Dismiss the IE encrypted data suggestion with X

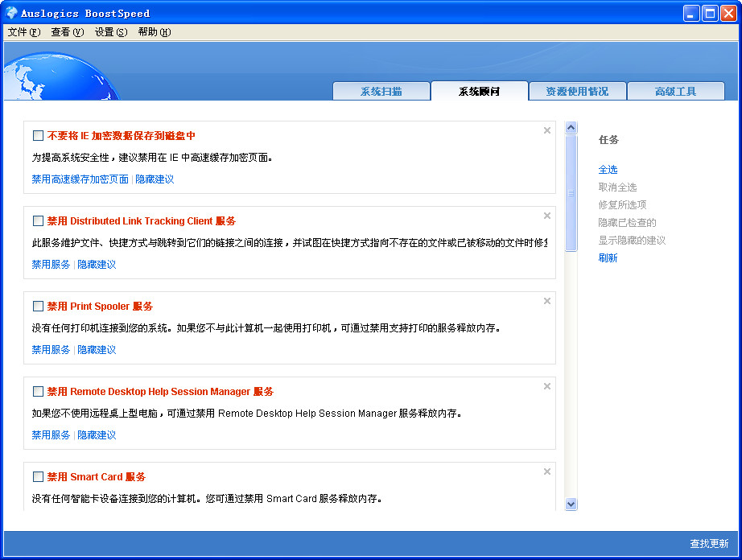547,130
